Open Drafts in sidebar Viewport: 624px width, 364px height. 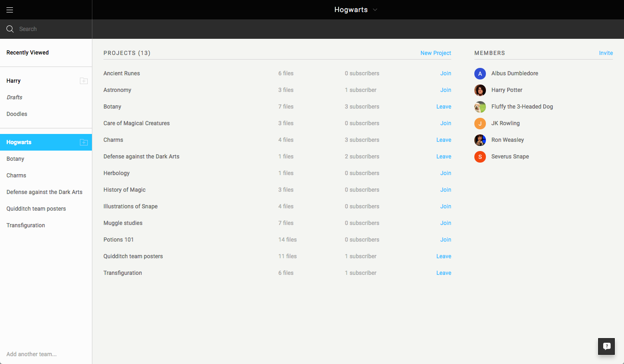click(14, 97)
